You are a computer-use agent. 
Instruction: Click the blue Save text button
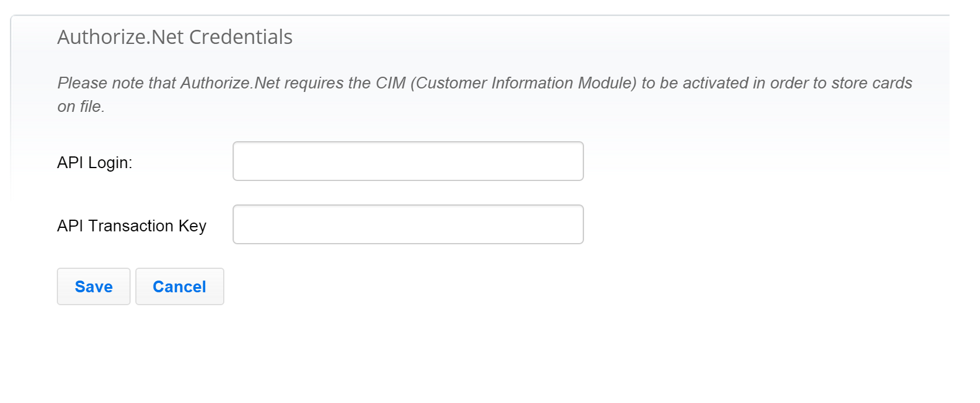[94, 286]
